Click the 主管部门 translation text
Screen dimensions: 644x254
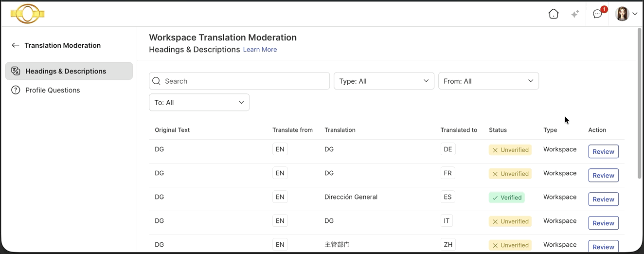coord(337,245)
